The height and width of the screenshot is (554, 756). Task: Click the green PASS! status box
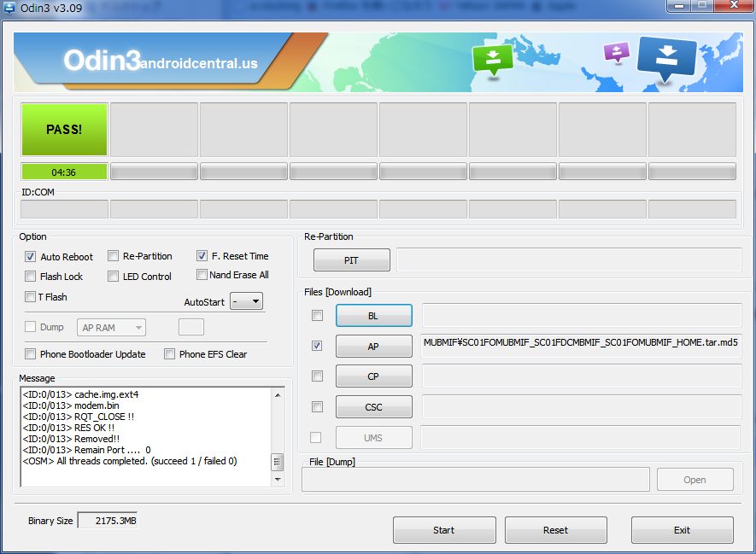[x=64, y=129]
